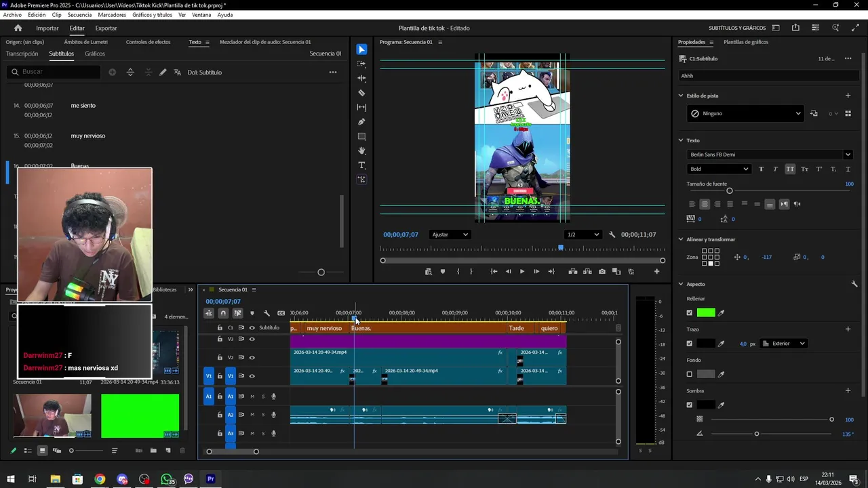Select the Ripple Edit tool
Image resolution: width=868 pixels, height=488 pixels.
click(x=361, y=78)
